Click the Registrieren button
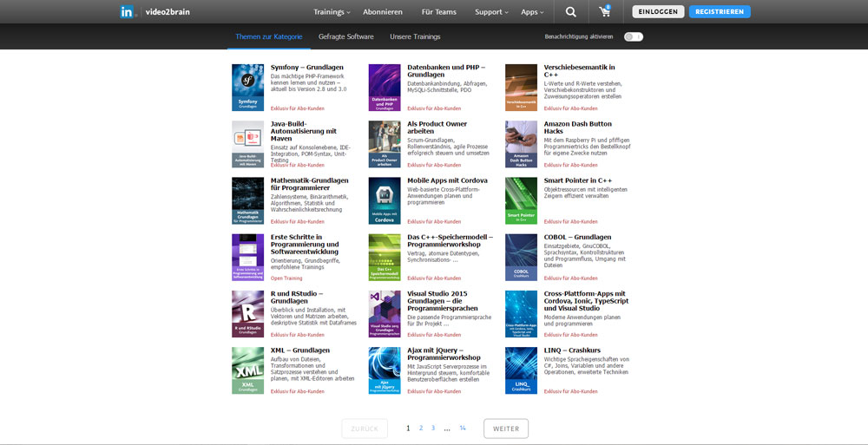 720,11
